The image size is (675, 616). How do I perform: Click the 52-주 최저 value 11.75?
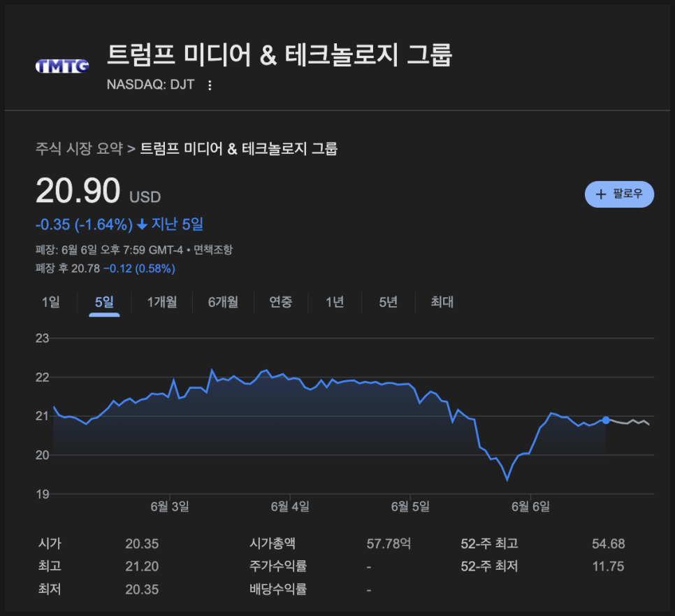(609, 566)
